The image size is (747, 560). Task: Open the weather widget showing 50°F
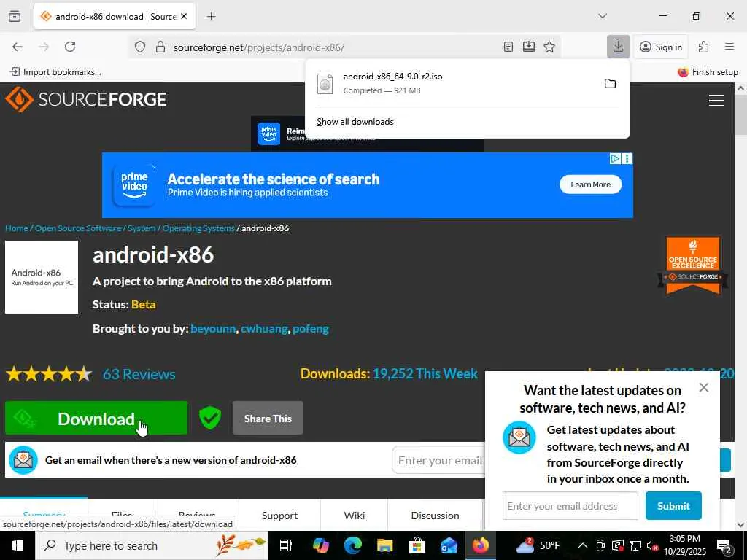537,545
